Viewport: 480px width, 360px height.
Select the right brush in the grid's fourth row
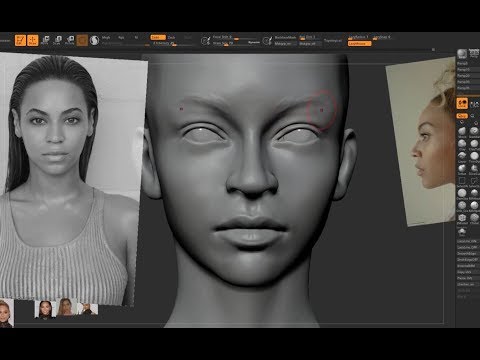pyautogui.click(x=474, y=169)
